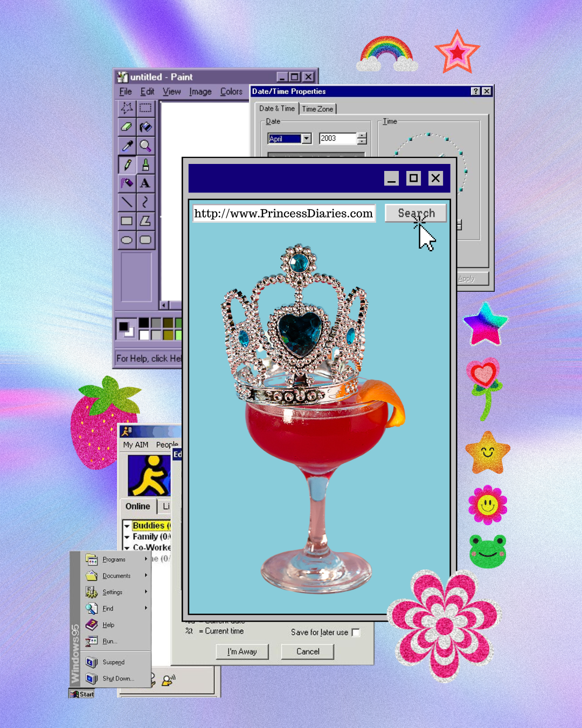Open the April month dropdown
This screenshot has height=728, width=582.
point(307,139)
